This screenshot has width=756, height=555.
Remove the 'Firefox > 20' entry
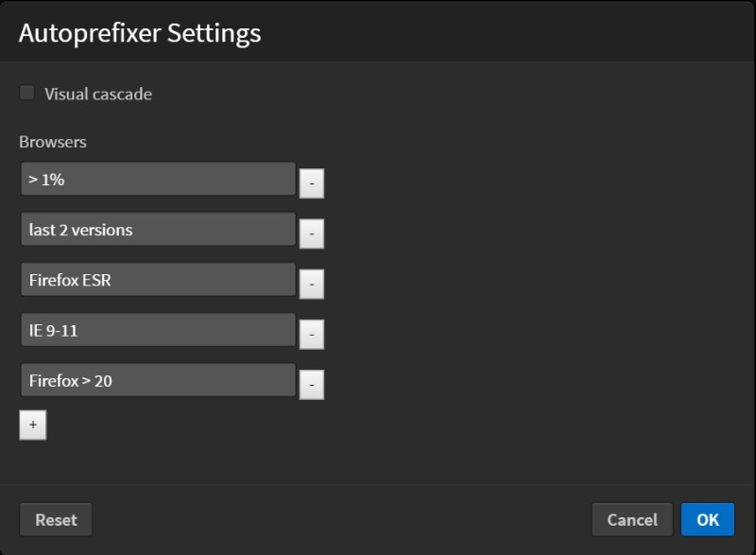click(x=312, y=384)
